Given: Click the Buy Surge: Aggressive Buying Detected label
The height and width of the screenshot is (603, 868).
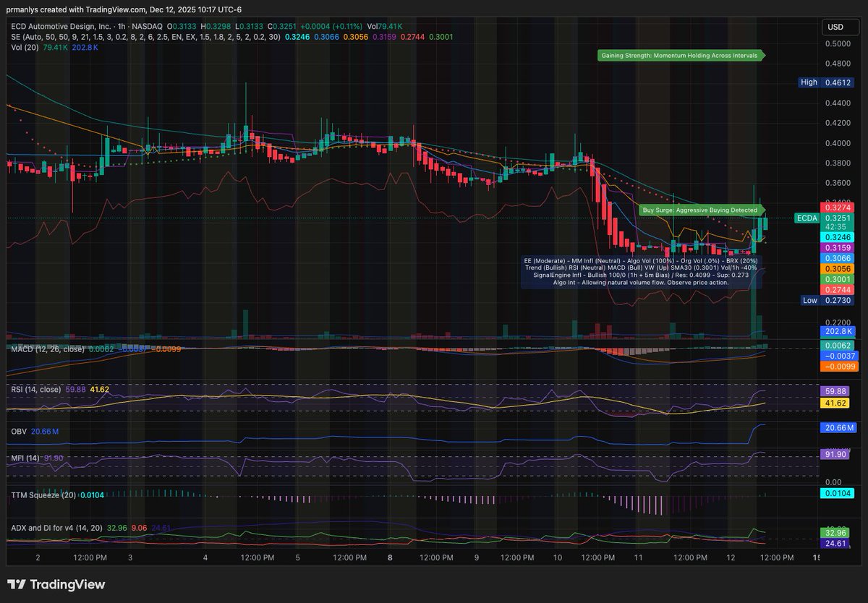Looking at the screenshot, I should [700, 210].
